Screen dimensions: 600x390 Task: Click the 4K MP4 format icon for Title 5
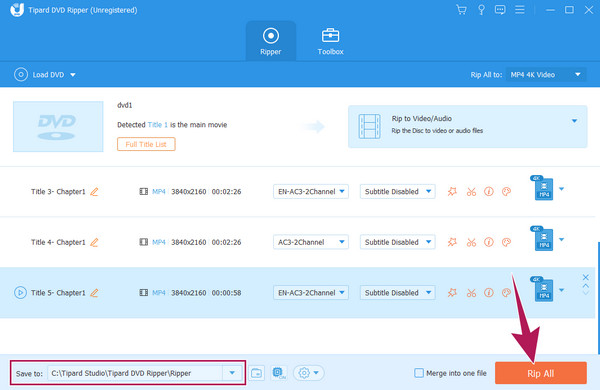tap(542, 289)
